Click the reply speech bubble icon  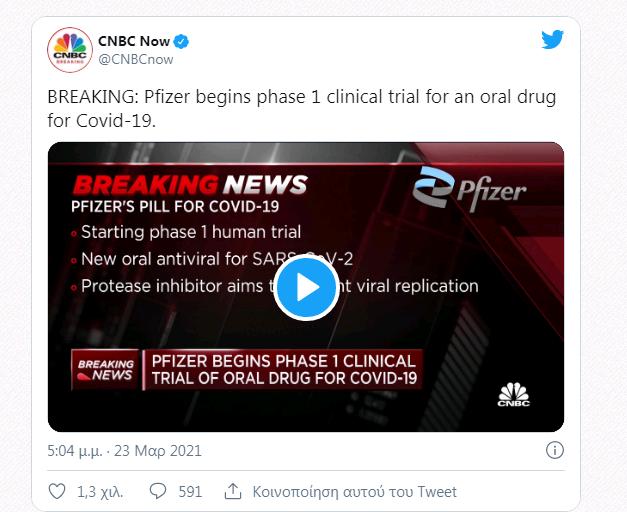(157, 491)
